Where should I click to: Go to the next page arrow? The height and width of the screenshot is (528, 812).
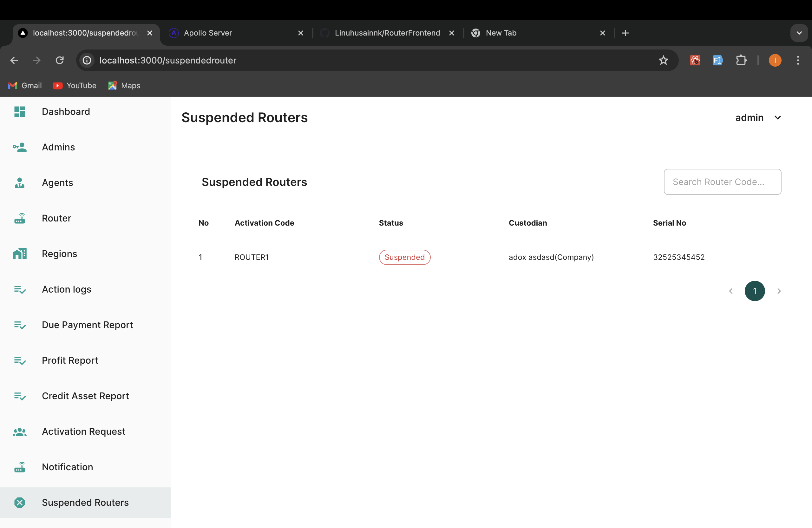(779, 291)
